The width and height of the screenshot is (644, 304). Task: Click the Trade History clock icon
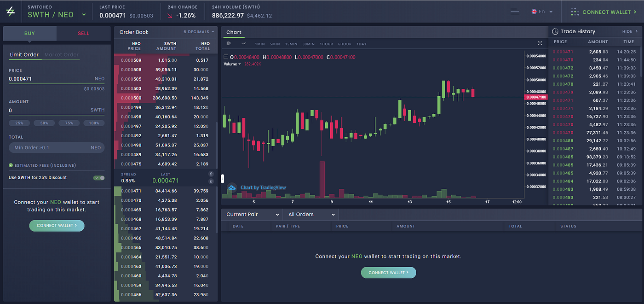[x=555, y=31]
